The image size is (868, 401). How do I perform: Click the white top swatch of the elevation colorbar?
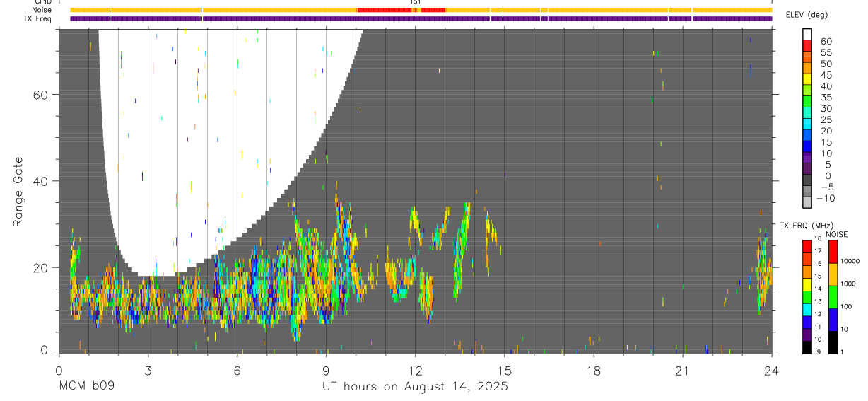807,33
